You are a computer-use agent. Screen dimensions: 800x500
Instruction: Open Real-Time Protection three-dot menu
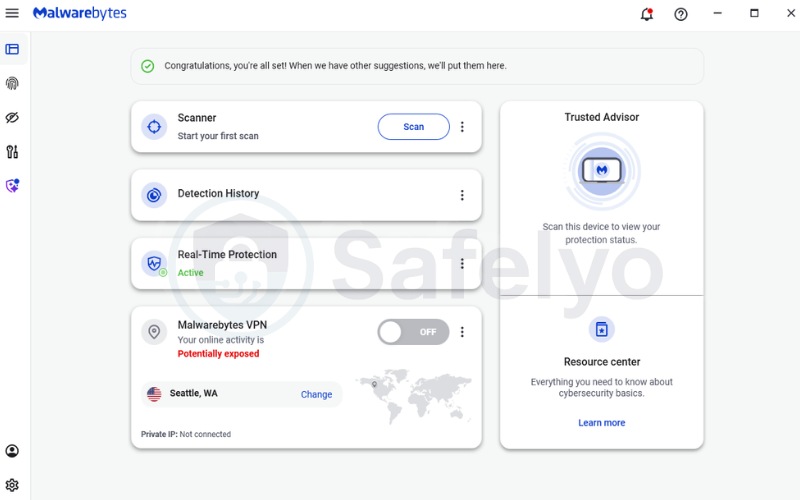[462, 263]
